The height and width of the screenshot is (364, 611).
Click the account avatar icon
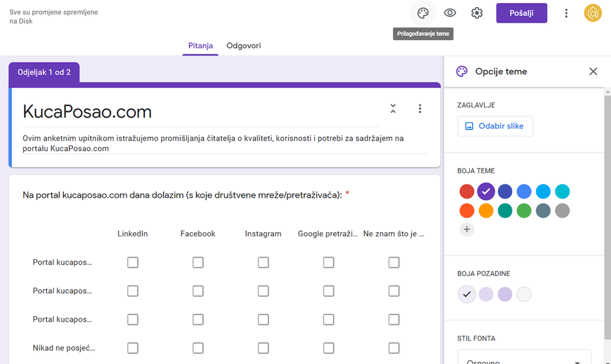(x=591, y=12)
